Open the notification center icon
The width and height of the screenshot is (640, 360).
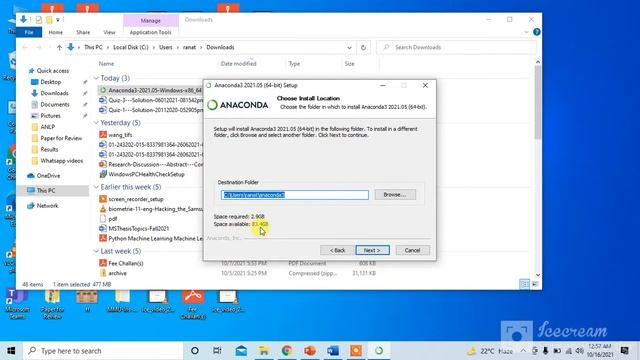coord(624,351)
